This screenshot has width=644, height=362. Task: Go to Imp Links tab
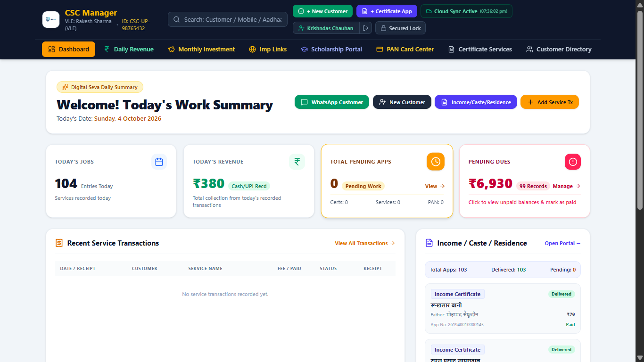268,49
